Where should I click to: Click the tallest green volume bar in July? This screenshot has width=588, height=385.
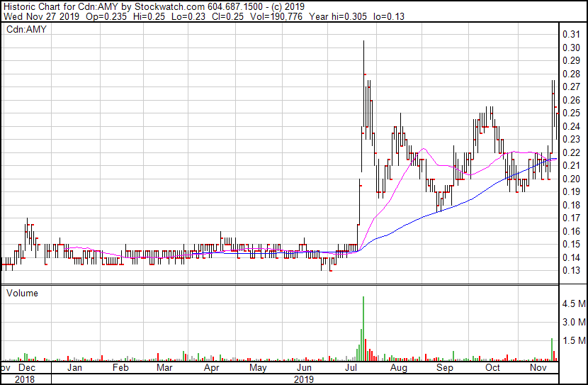pyautogui.click(x=363, y=329)
